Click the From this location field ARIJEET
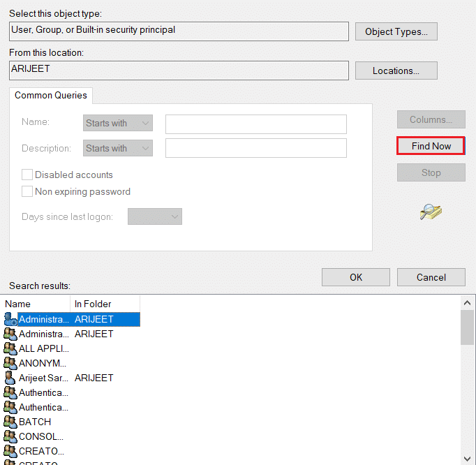Image resolution: width=476 pixels, height=465 pixels. 179,70
